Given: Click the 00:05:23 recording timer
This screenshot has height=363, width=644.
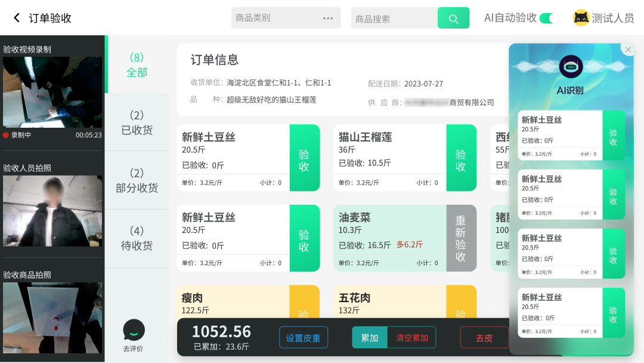Looking at the screenshot, I should pos(89,135).
